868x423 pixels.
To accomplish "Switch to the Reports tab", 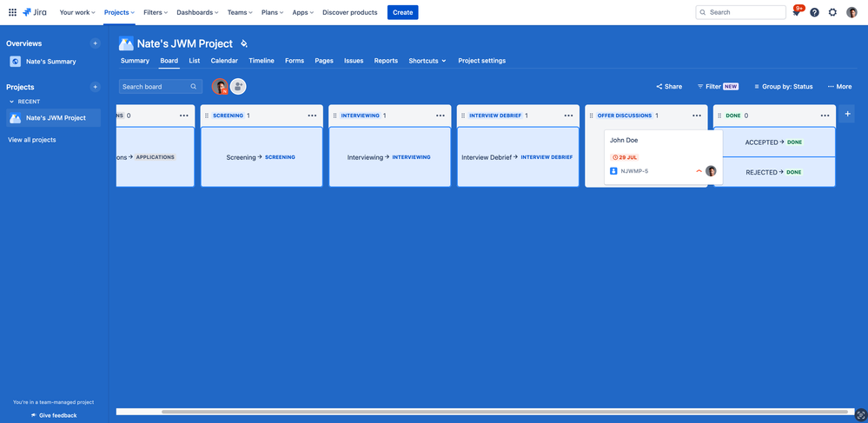I will point(386,61).
